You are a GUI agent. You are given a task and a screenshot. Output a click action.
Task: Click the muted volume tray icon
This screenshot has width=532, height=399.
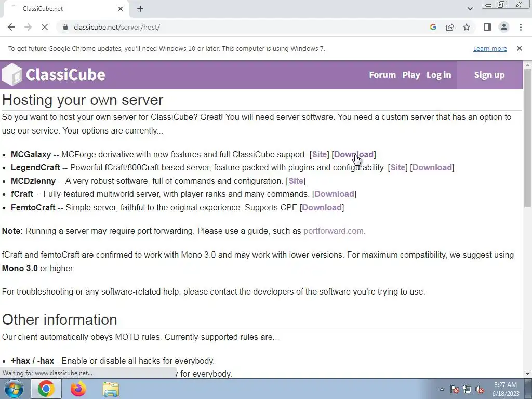480,389
